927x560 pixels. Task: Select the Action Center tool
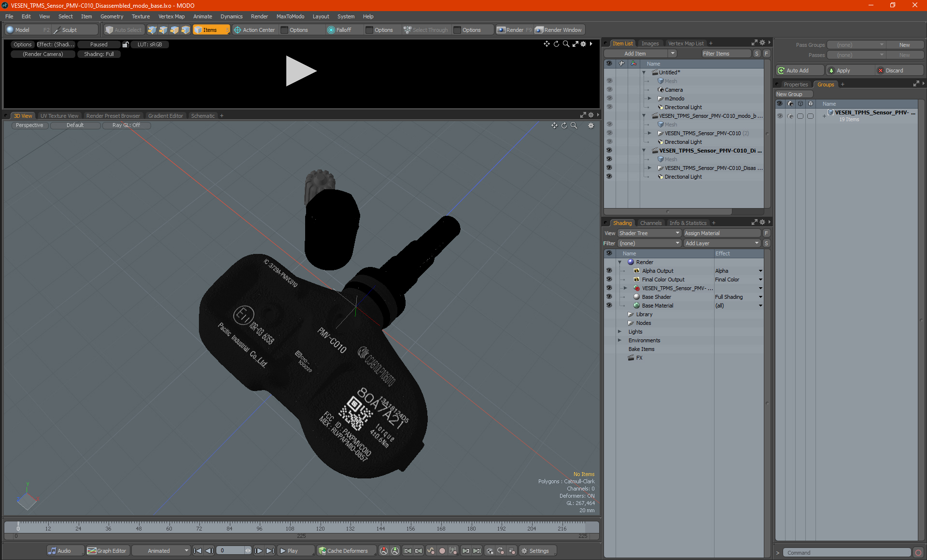(x=254, y=30)
